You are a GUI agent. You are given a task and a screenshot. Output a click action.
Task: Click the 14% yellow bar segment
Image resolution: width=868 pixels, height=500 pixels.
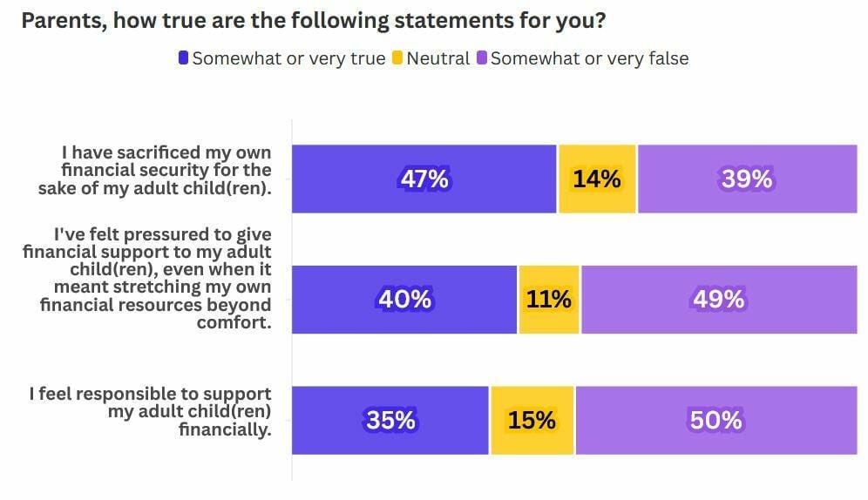click(x=597, y=179)
